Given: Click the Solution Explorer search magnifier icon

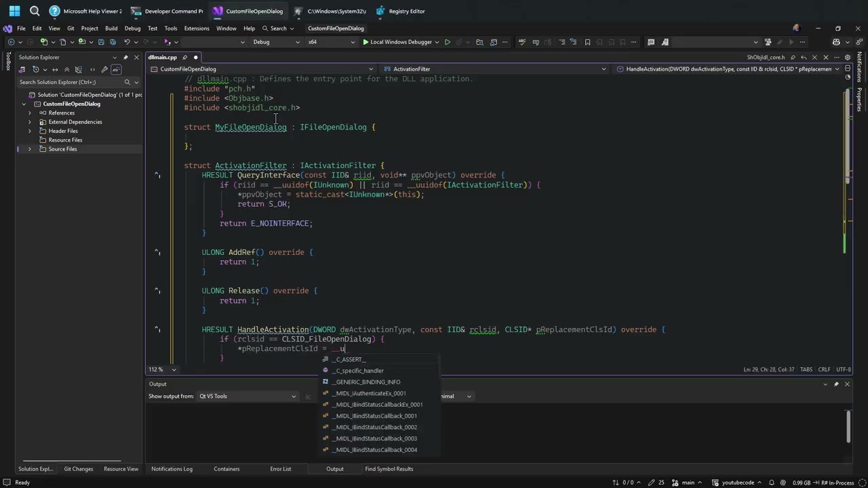Looking at the screenshot, I should point(127,82).
